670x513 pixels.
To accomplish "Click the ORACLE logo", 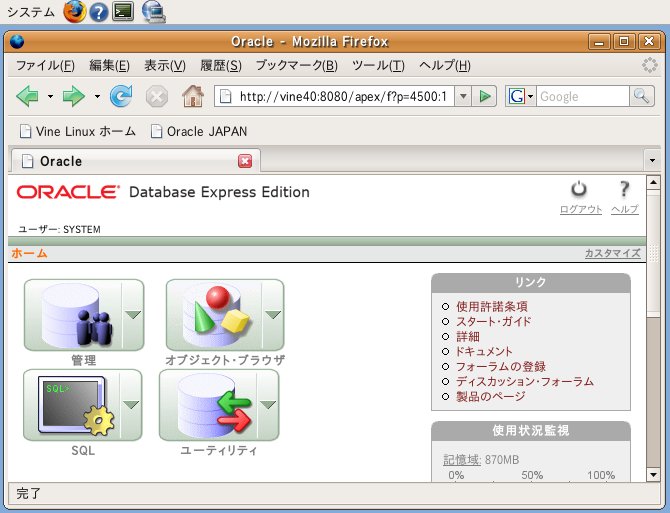I will [x=68, y=192].
